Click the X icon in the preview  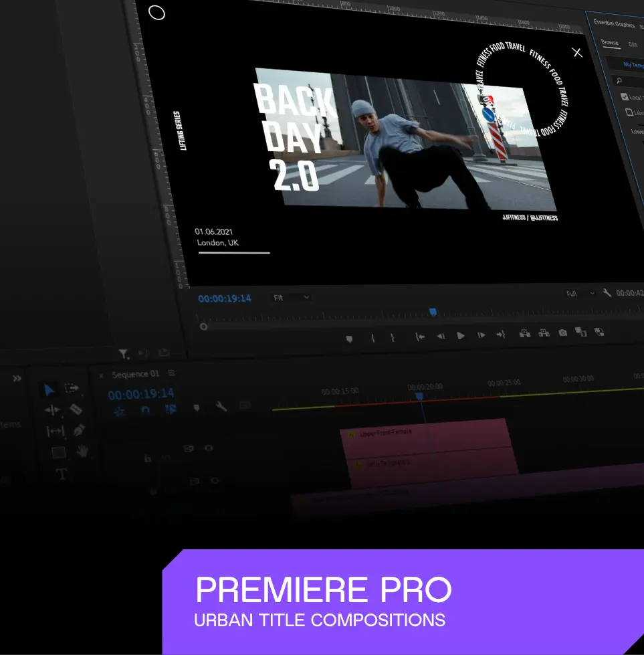pyautogui.click(x=577, y=52)
